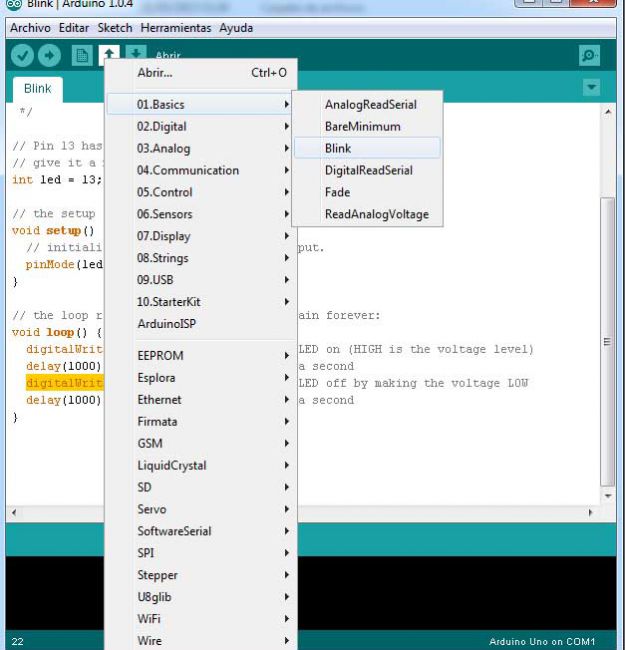Expand the 08.Strings submenu
625x650 pixels.
pos(200,258)
